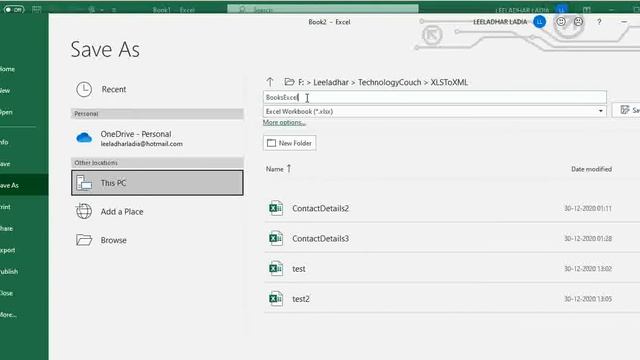This screenshot has height=360, width=640.
Task: Click the OneDrive cloud icon
Action: (84, 138)
